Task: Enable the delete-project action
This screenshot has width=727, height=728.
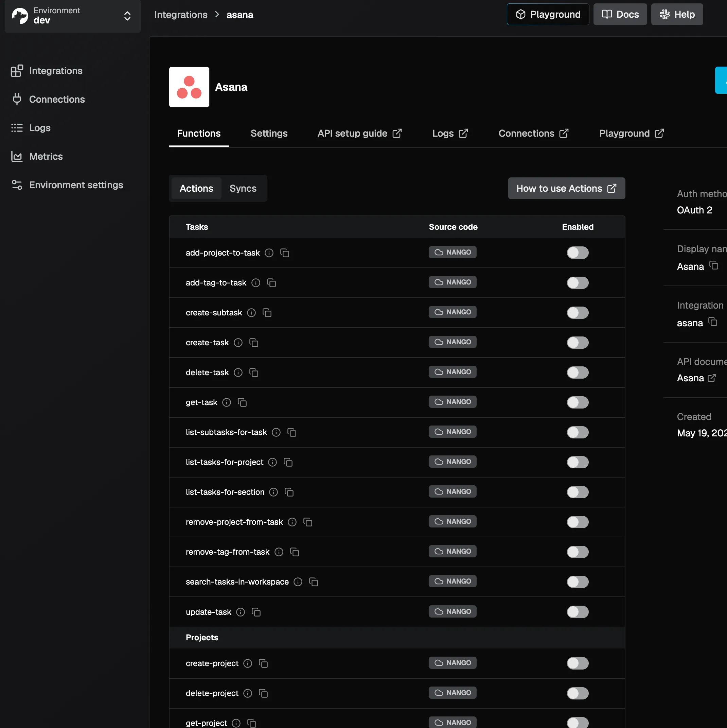Action: tap(578, 693)
